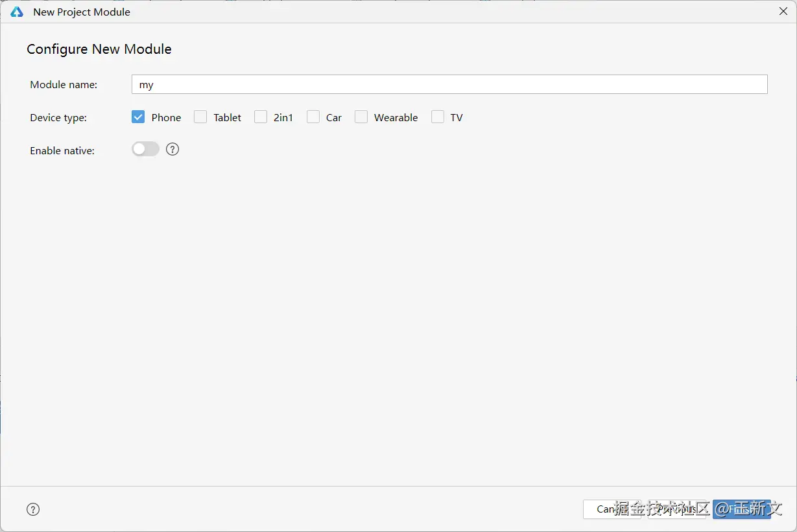Uncheck the Phone device type checkbox
This screenshot has height=532, width=797.
[138, 117]
